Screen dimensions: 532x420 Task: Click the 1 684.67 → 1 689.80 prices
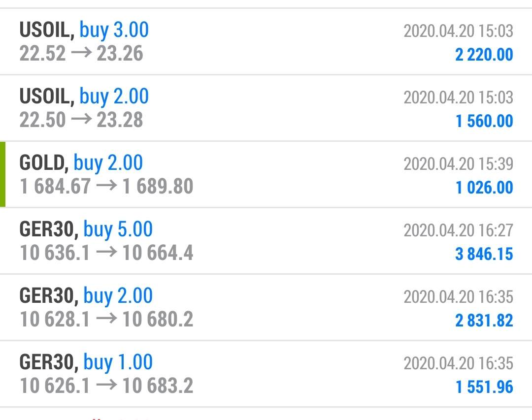point(106,186)
